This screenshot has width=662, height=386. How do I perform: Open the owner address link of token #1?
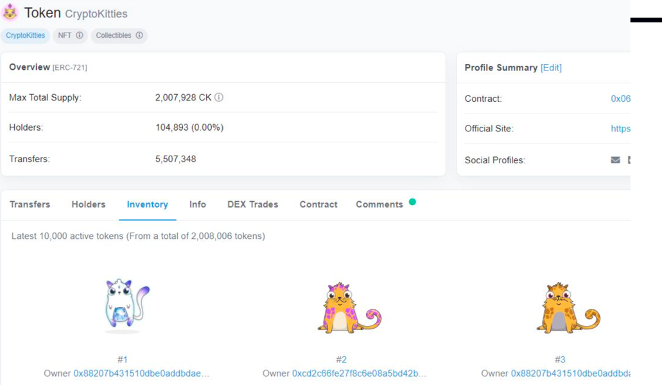pyautogui.click(x=141, y=373)
